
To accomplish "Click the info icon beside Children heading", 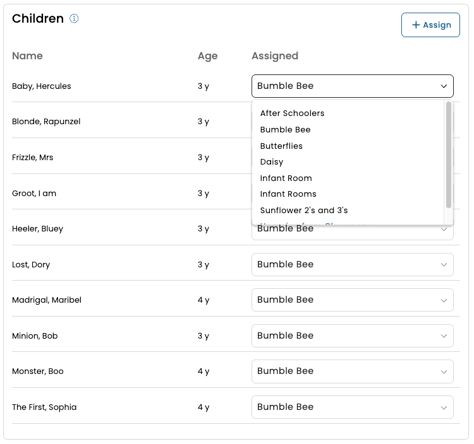I will tap(74, 18).
